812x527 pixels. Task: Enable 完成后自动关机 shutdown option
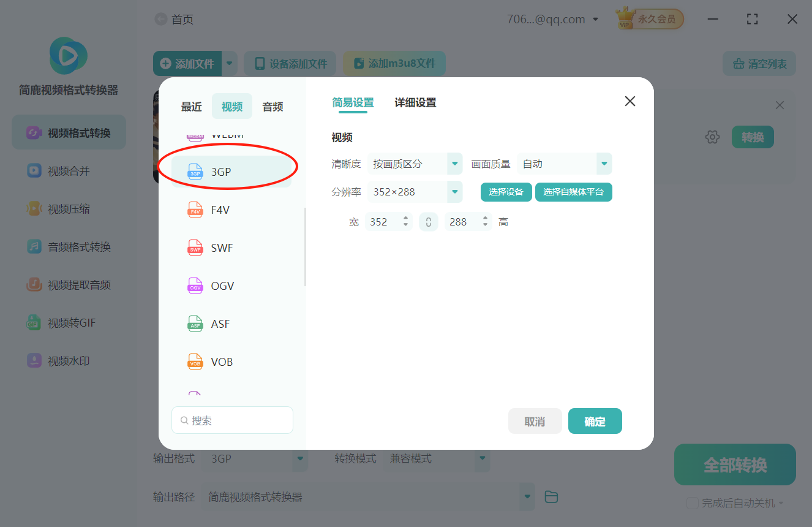pos(693,502)
